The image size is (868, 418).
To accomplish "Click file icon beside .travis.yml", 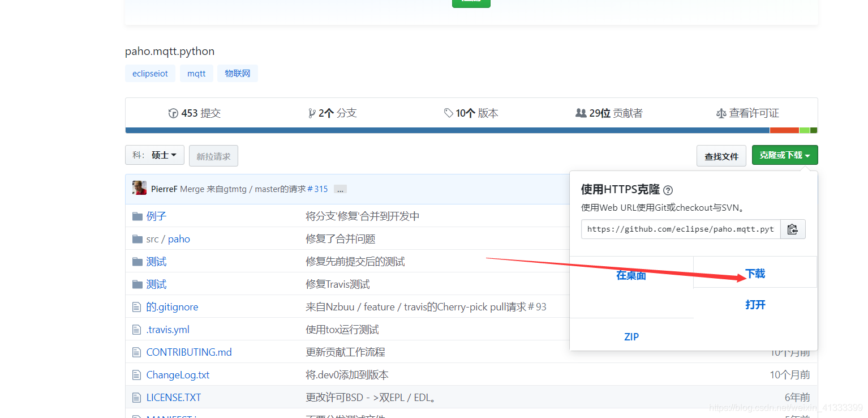I will click(x=136, y=330).
